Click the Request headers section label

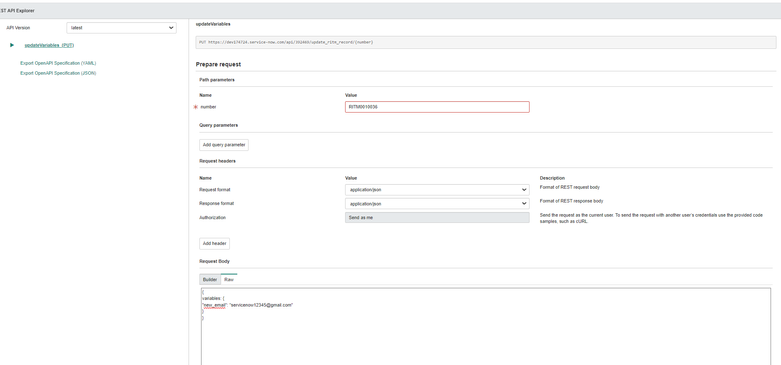[x=217, y=161]
